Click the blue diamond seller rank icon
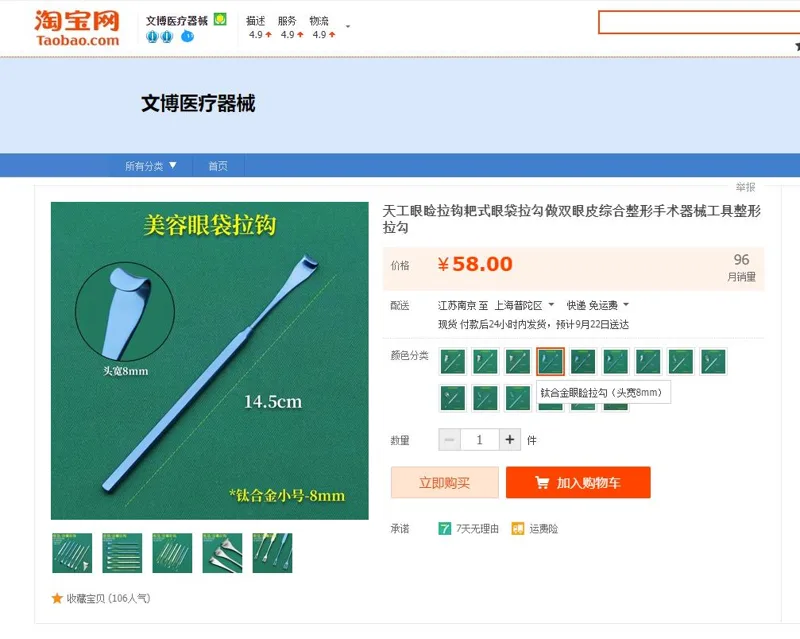This screenshot has width=800, height=639. pos(188,36)
